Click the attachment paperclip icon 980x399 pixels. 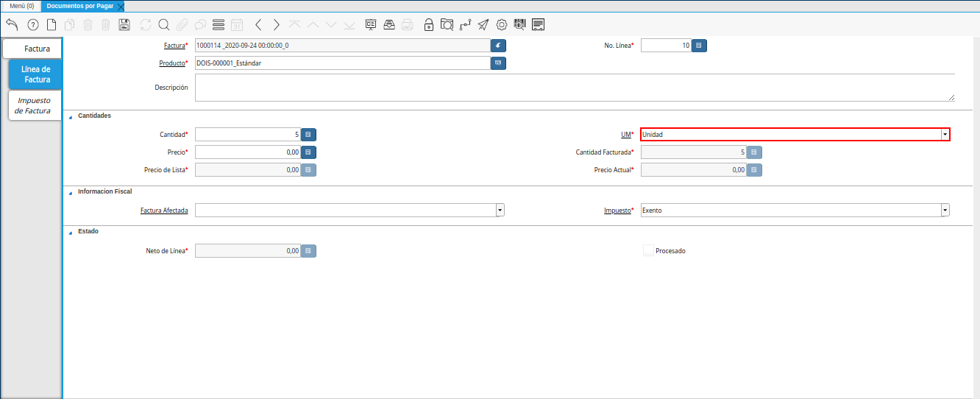182,24
